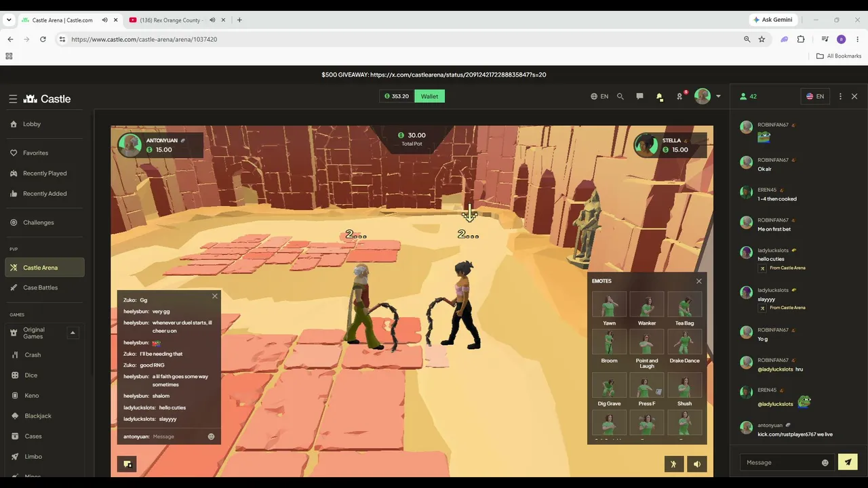
Task: Send the side chat message
Action: tap(848, 462)
